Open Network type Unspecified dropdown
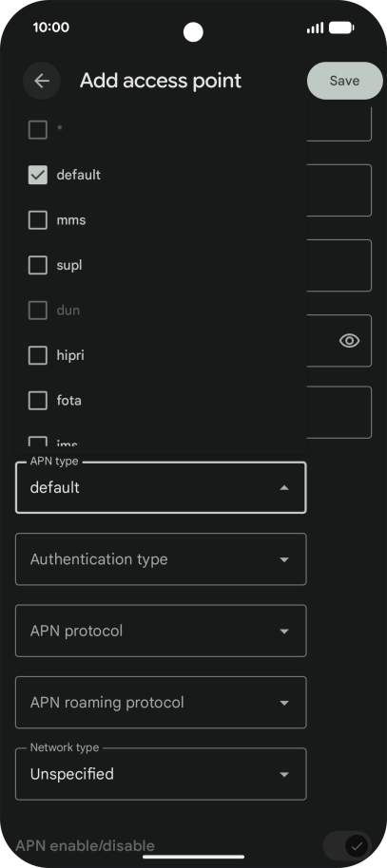The width and height of the screenshot is (387, 868). (161, 774)
